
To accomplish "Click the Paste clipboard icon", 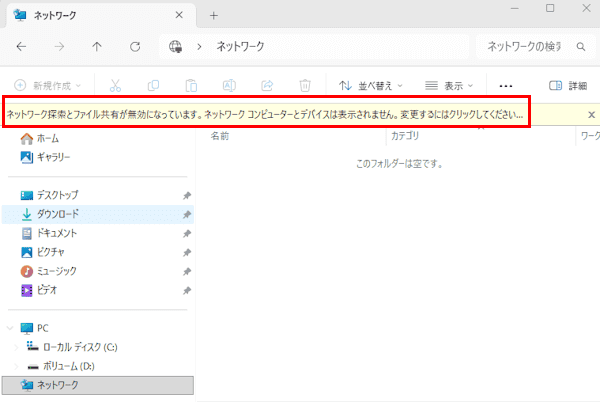I will [x=191, y=85].
